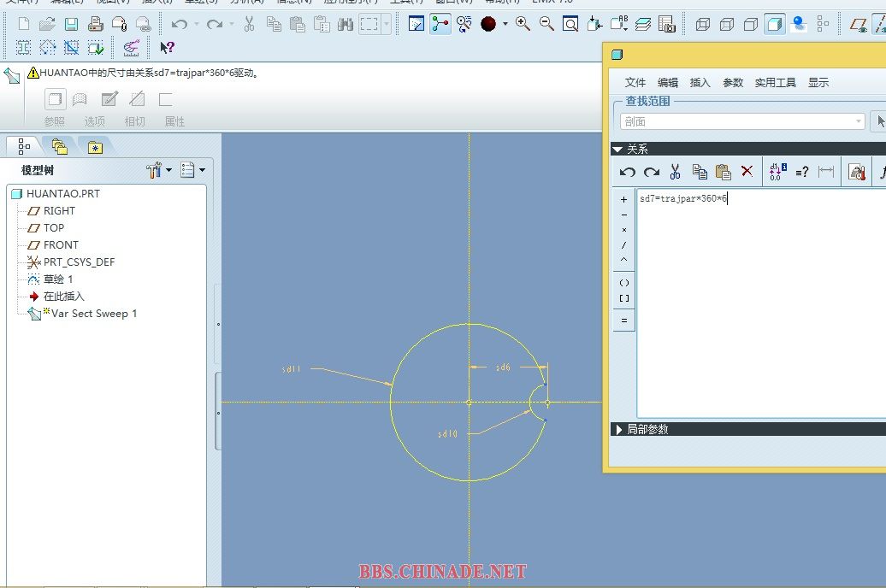Toggle dimension names/values switch icon

[777, 171]
